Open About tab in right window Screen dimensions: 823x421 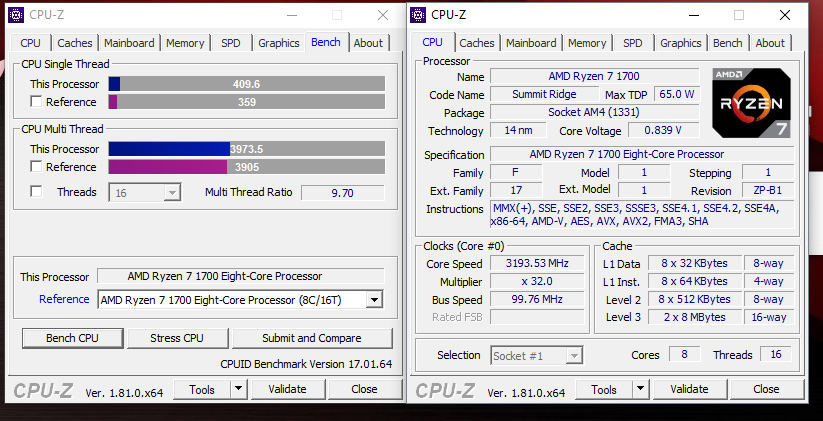770,43
